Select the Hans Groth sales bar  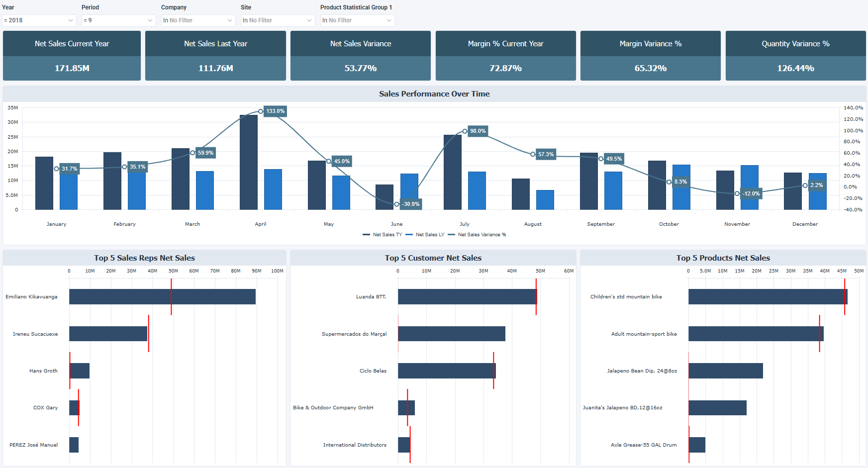[80, 371]
